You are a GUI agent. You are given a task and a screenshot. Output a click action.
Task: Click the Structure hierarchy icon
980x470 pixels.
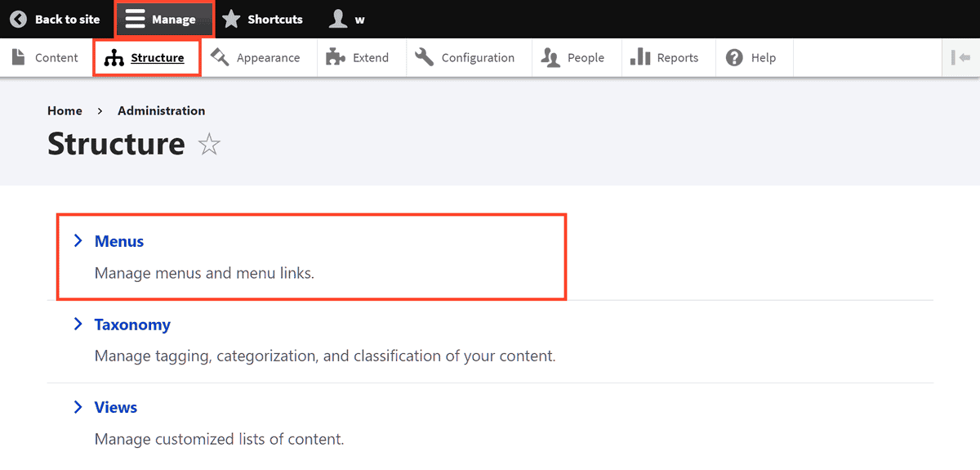[x=114, y=58]
